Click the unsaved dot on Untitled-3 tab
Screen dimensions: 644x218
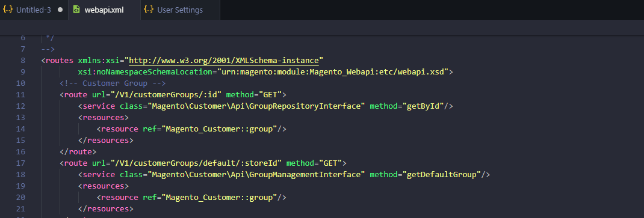60,10
